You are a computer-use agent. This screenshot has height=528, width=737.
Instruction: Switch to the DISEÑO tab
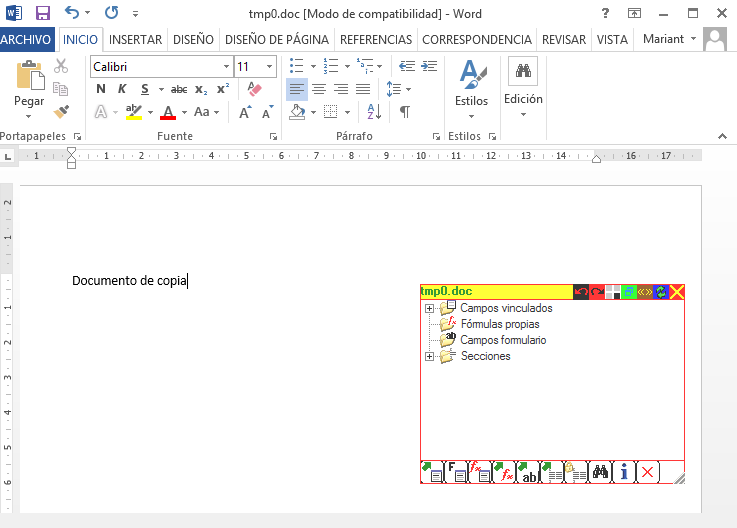coord(193,39)
